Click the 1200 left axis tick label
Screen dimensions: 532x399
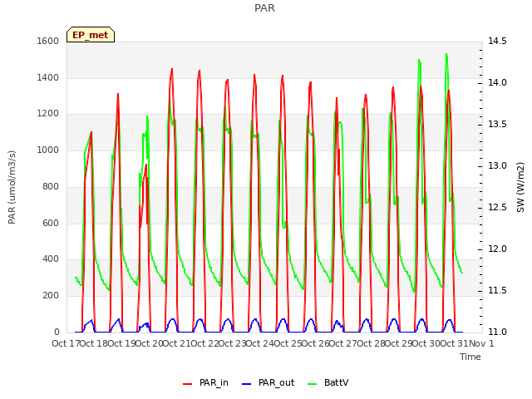click(x=48, y=114)
